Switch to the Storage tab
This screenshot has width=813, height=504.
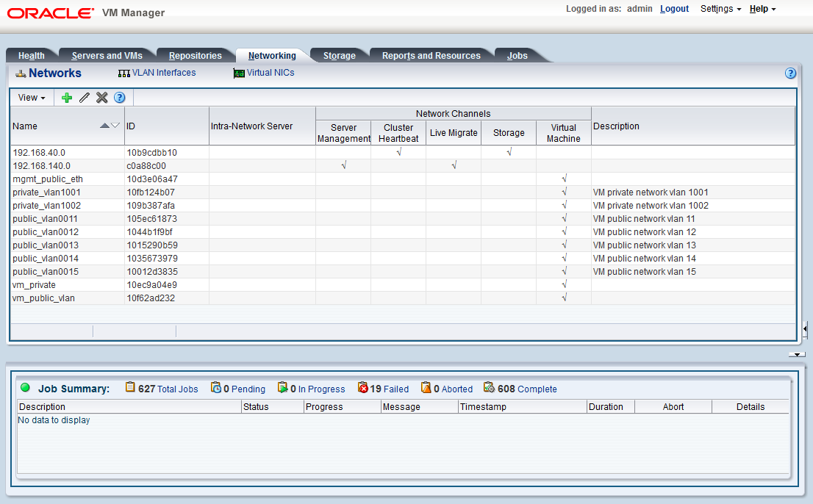339,54
